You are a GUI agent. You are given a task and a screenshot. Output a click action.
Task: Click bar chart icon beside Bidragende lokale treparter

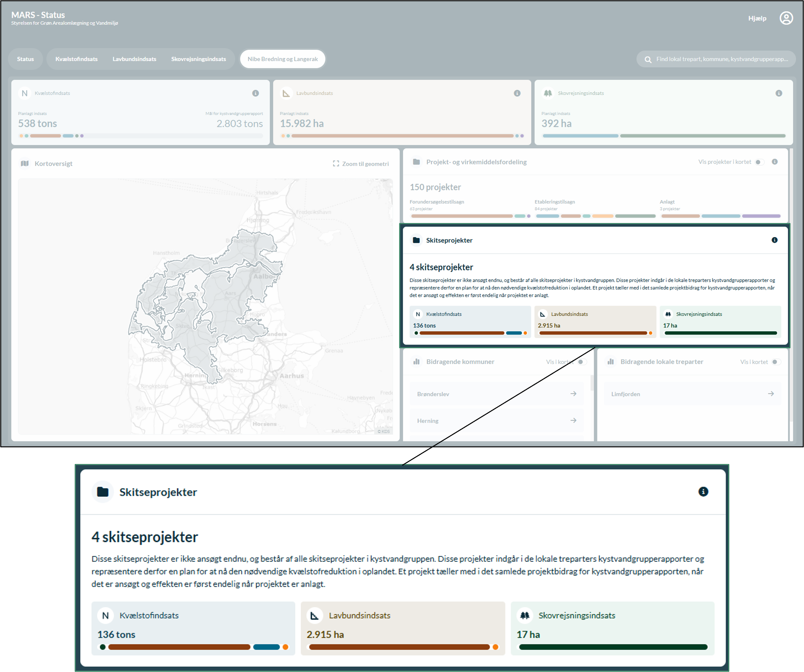611,361
